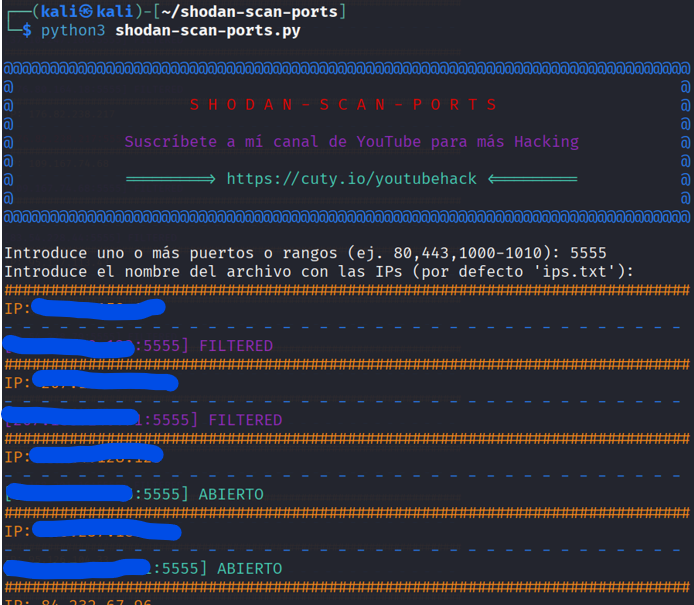The height and width of the screenshot is (605, 694).
Task: Click the kali㉿kali prompt text
Action: click(87, 12)
